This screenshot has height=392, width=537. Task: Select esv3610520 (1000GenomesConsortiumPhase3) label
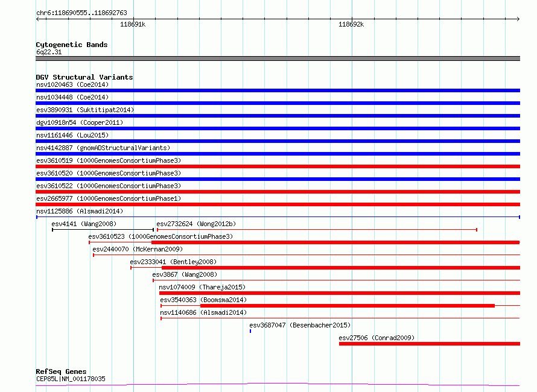pos(109,173)
